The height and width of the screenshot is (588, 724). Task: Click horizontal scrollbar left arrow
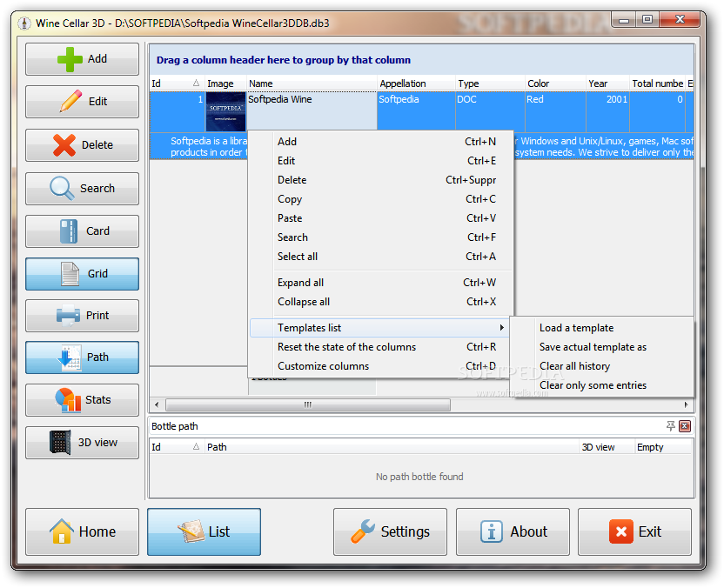pyautogui.click(x=157, y=404)
